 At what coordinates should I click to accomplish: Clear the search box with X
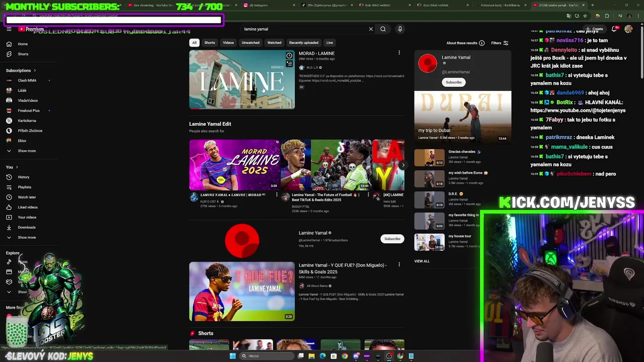point(371,29)
